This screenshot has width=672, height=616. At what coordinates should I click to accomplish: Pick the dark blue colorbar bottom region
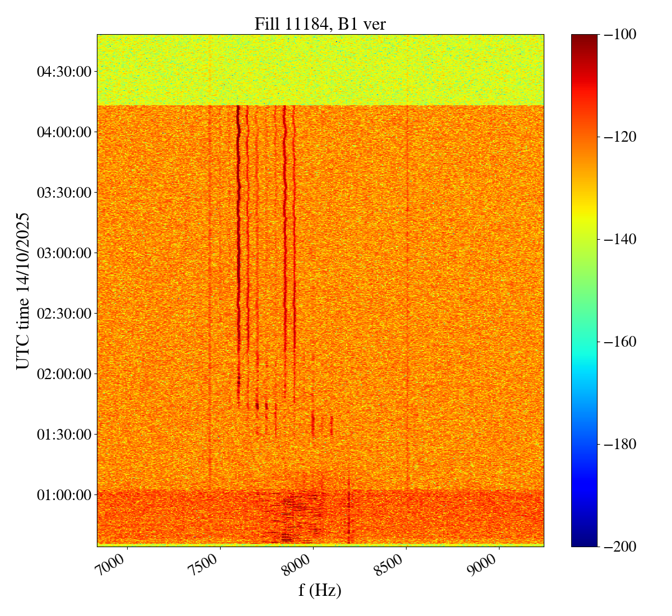point(584,538)
